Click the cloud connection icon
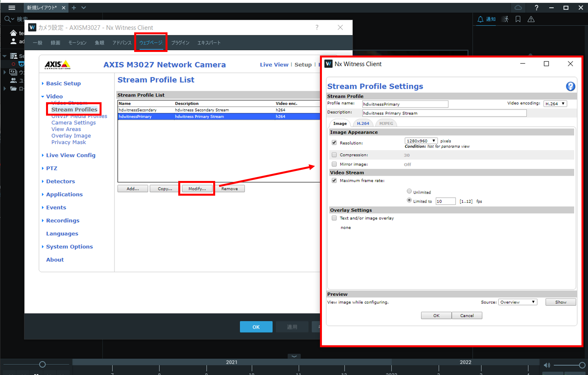The width and height of the screenshot is (588, 375). [x=518, y=8]
